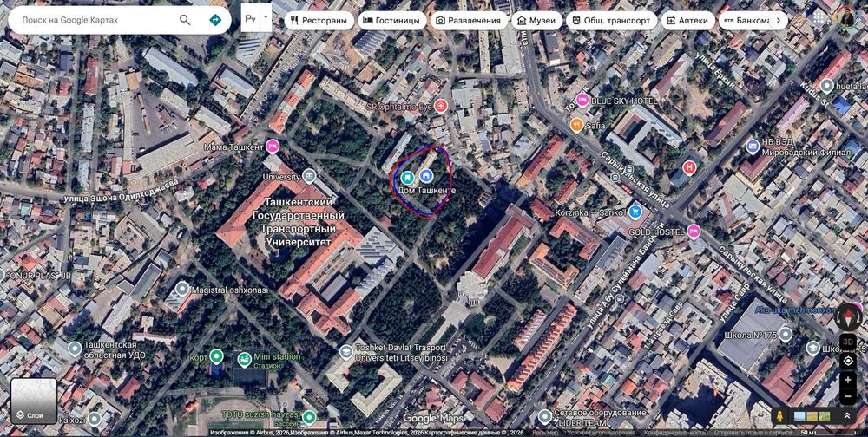Click the Ташкентская областная УДО pin
The height and width of the screenshot is (437, 868).
pyautogui.click(x=75, y=349)
